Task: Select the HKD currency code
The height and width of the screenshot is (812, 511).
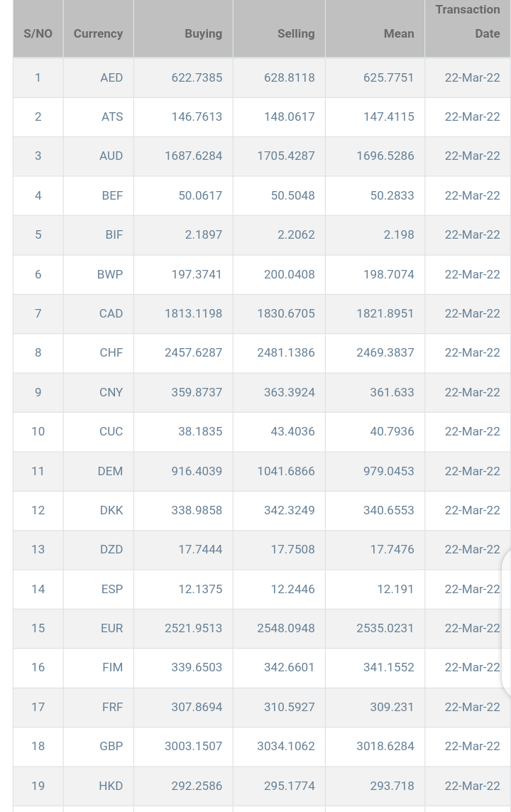Action: coord(111,786)
